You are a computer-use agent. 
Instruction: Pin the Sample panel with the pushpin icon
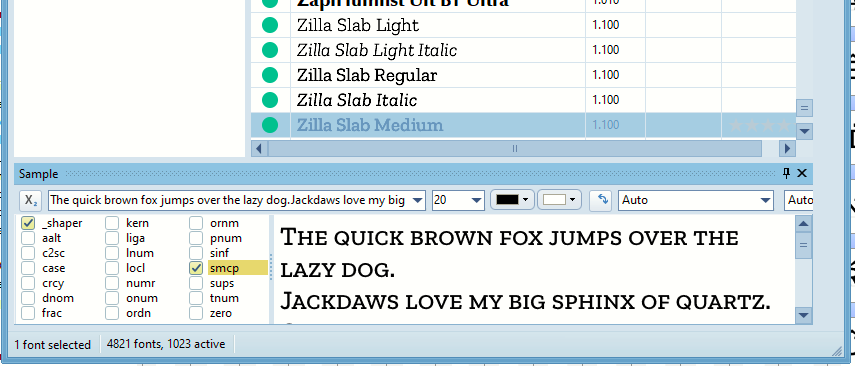(x=786, y=173)
